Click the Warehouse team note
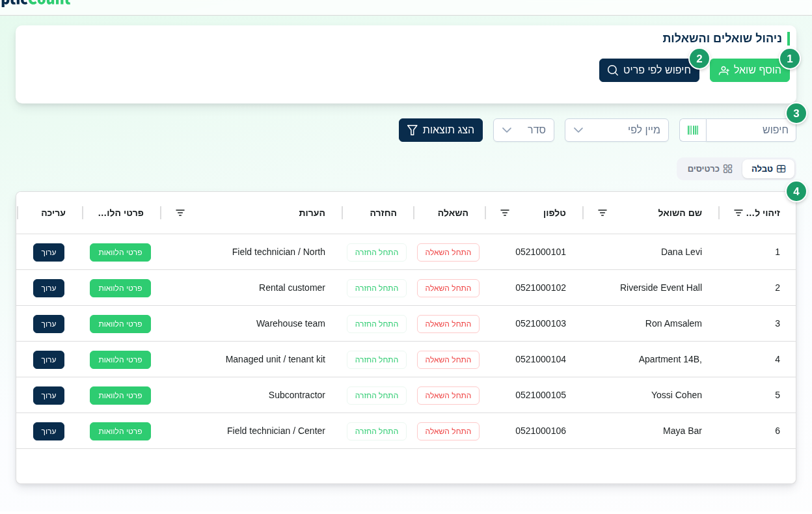Image resolution: width=812 pixels, height=514 pixels. coord(291,323)
